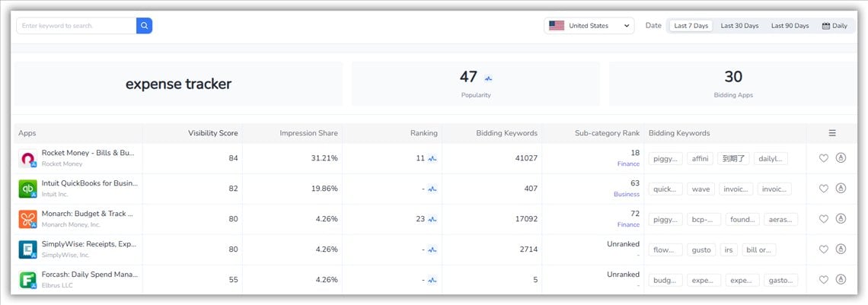This screenshot has height=305, width=868.
Task: Open SimplyWise: Receipts app link
Action: coord(89,244)
